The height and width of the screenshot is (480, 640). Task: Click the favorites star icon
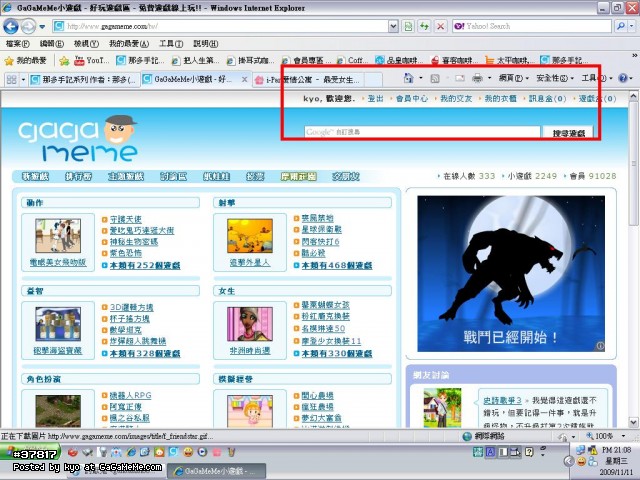[x=9, y=60]
